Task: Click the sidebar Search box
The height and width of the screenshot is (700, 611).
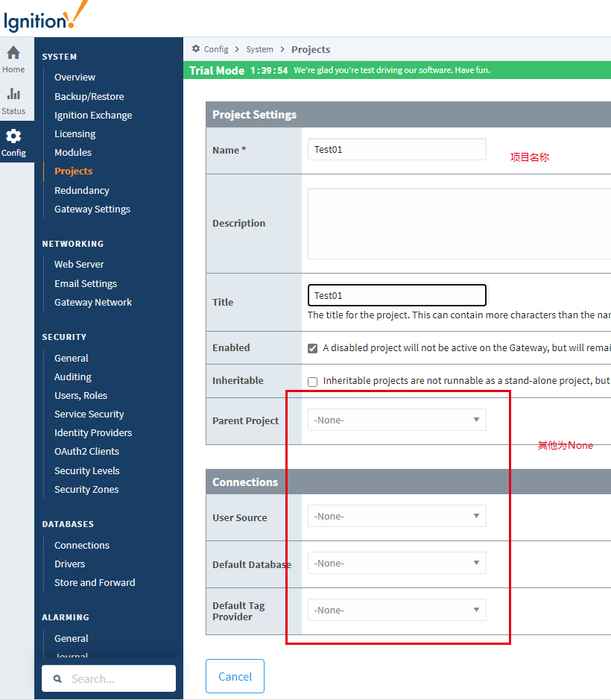Action: pos(109,678)
